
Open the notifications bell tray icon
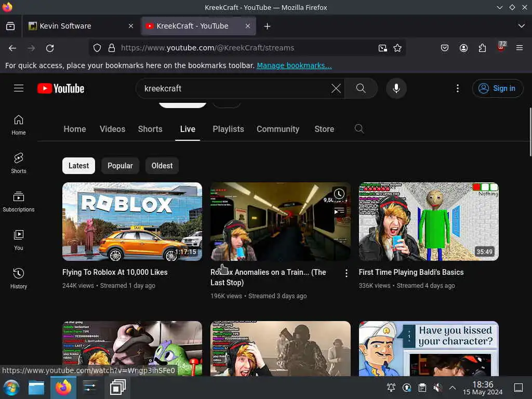[391, 388]
